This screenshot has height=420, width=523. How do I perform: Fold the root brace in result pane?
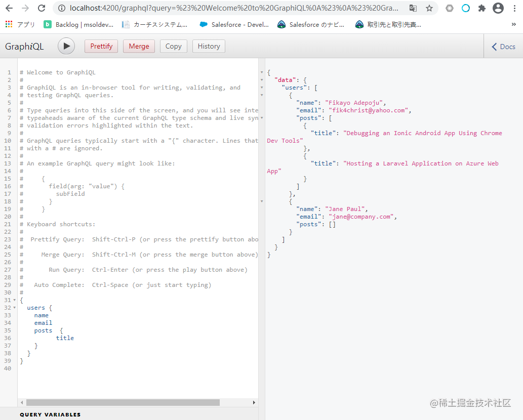262,72
